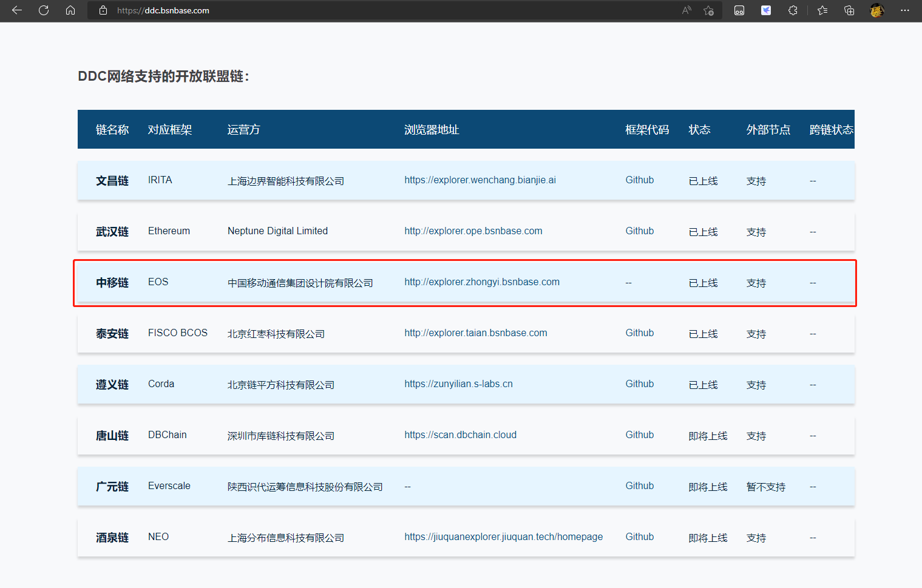Open the user profile avatar
The width and height of the screenshot is (922, 588).
pyautogui.click(x=876, y=10)
